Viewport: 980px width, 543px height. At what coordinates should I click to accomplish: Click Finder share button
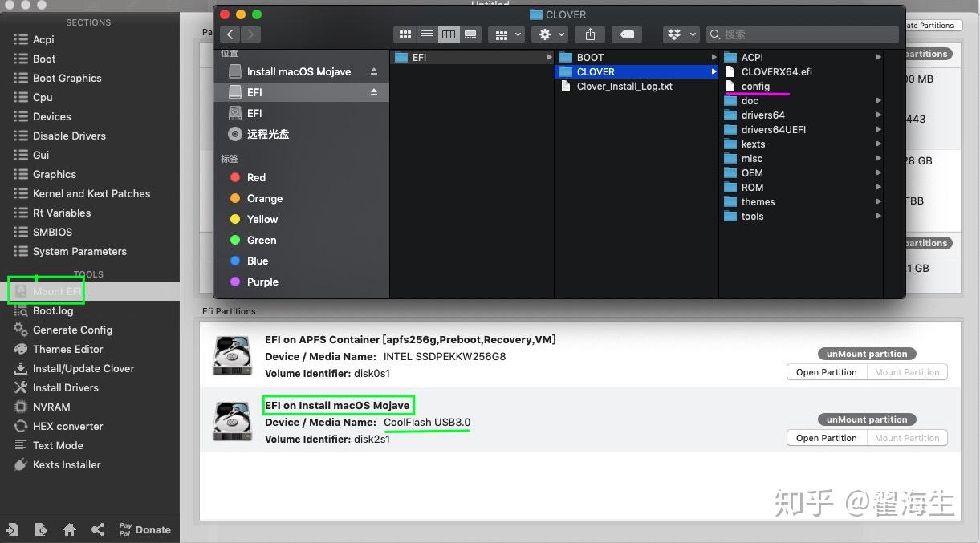590,34
